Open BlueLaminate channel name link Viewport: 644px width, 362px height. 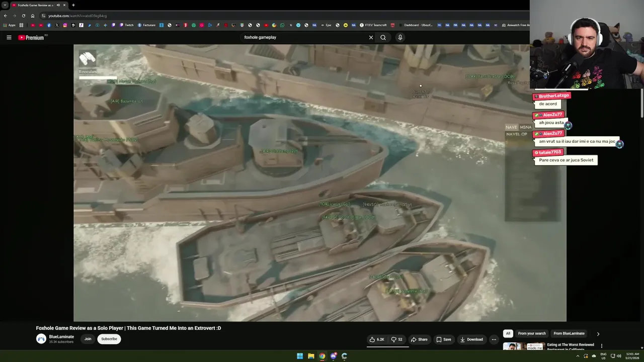pos(61,337)
